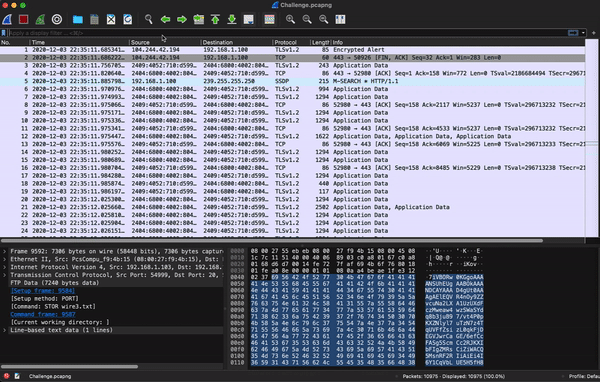
Task: Sort packets by the No. column header
Action: tap(15, 42)
